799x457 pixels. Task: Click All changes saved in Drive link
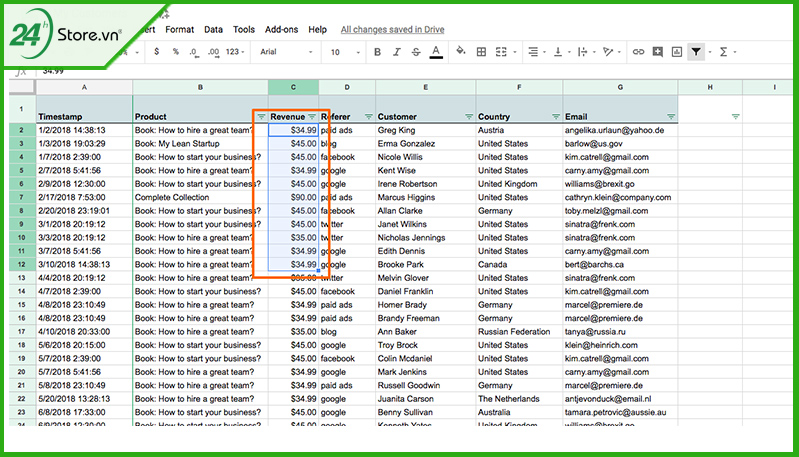pos(392,30)
